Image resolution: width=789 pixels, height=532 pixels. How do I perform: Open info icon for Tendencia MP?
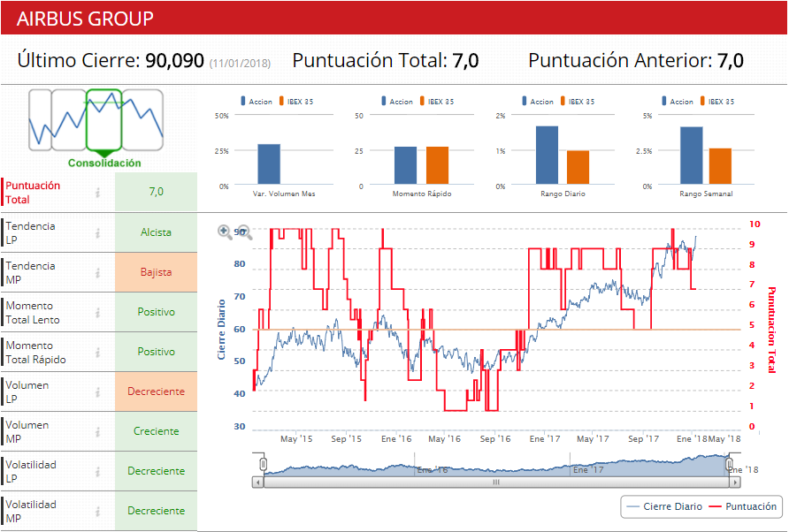[x=98, y=272]
